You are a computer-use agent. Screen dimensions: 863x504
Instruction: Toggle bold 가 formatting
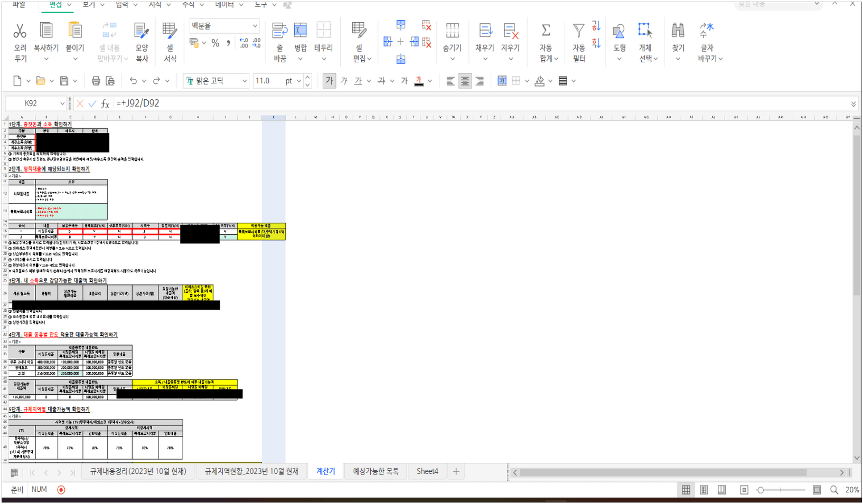(329, 81)
